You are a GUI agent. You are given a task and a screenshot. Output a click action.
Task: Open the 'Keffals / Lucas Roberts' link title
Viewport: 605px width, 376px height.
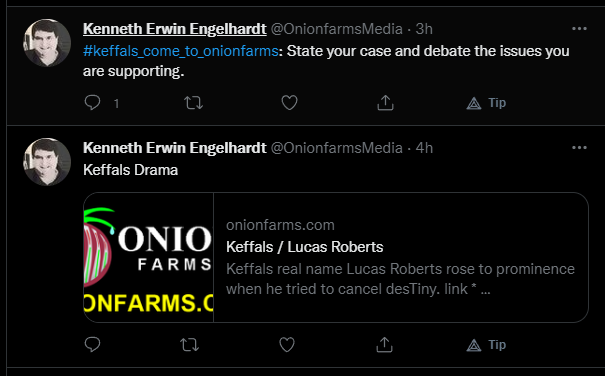point(305,247)
